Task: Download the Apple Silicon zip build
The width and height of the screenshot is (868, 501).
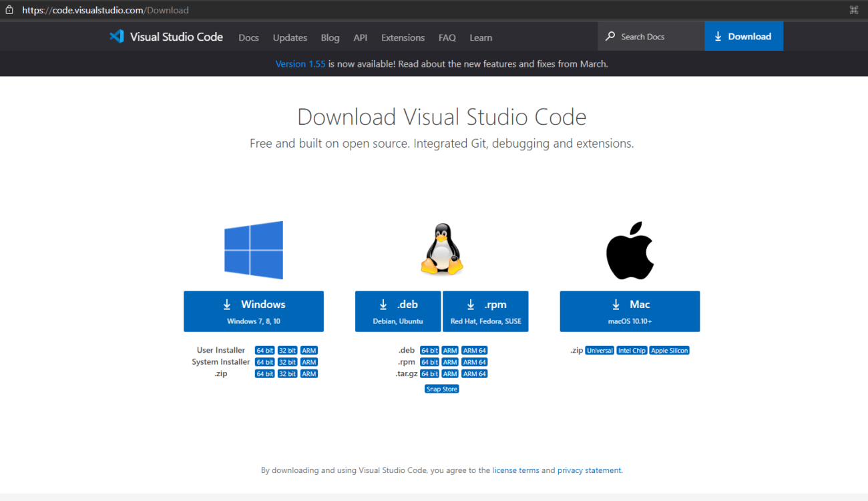Action: tap(669, 349)
